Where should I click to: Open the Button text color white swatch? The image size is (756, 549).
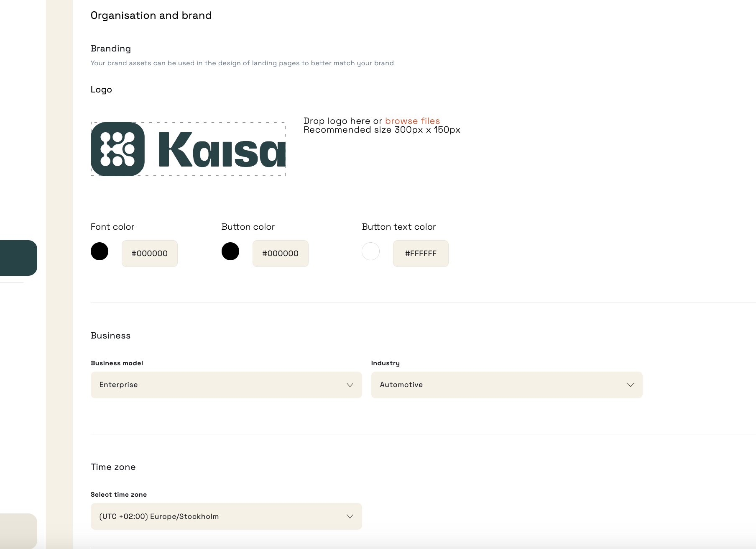click(x=370, y=251)
